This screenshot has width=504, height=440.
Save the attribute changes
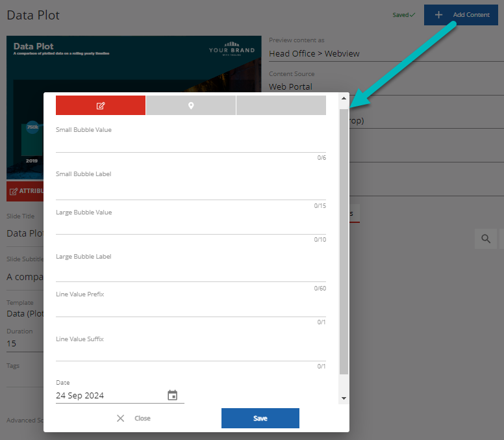point(260,418)
